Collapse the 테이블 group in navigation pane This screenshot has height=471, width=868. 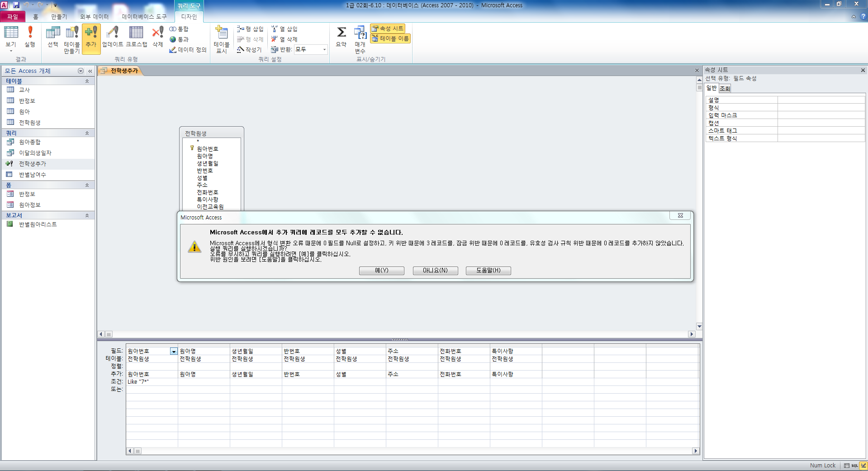[x=87, y=81]
